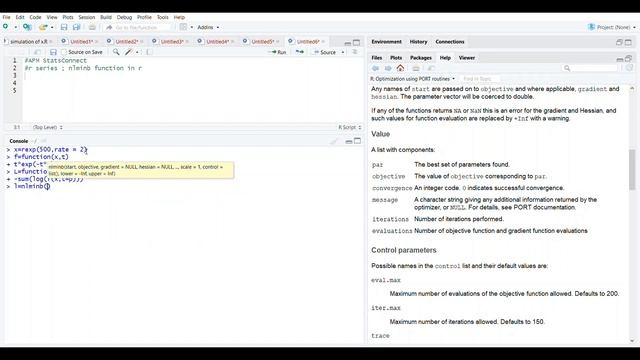
Task: Switch to the Connections tab
Action: click(450, 42)
